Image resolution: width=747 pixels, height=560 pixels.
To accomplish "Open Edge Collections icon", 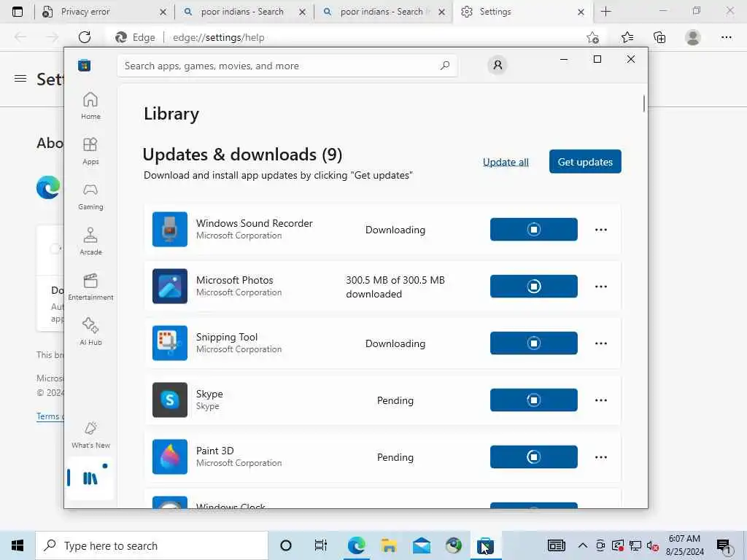I will pos(659,37).
